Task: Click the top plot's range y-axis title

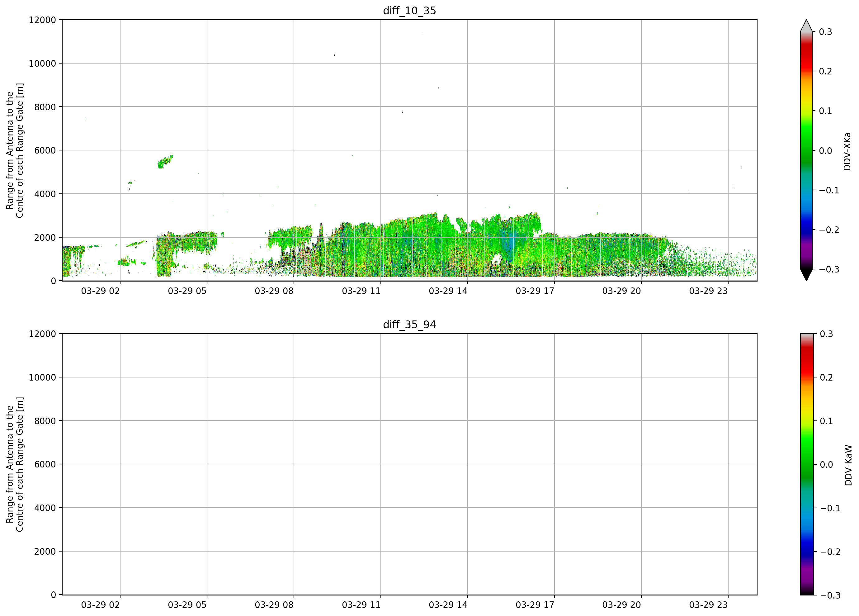Action: pyautogui.click(x=15, y=150)
